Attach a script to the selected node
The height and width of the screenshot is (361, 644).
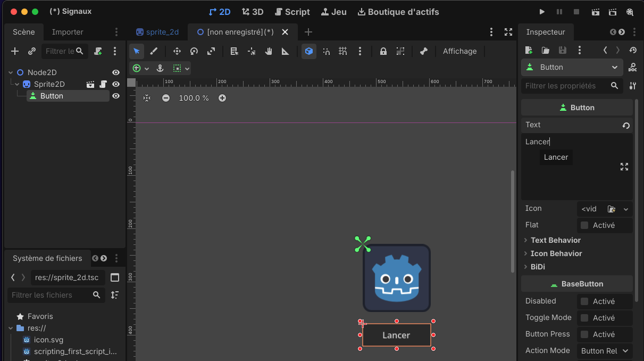click(x=98, y=51)
